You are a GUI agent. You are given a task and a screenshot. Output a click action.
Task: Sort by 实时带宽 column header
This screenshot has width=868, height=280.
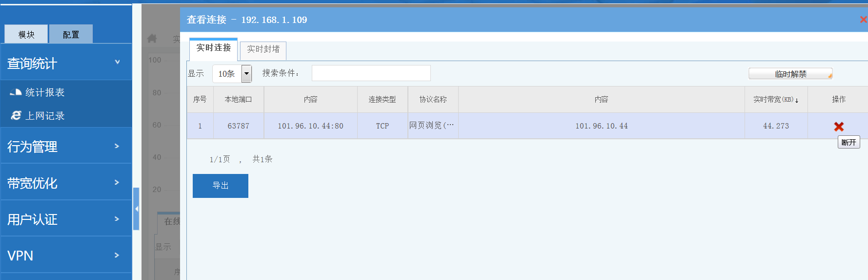[x=775, y=99]
